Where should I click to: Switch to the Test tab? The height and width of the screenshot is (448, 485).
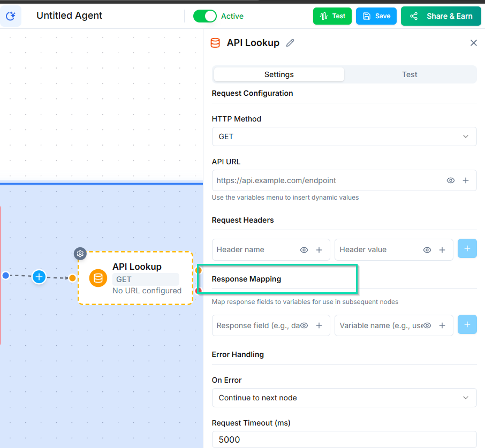[410, 74]
